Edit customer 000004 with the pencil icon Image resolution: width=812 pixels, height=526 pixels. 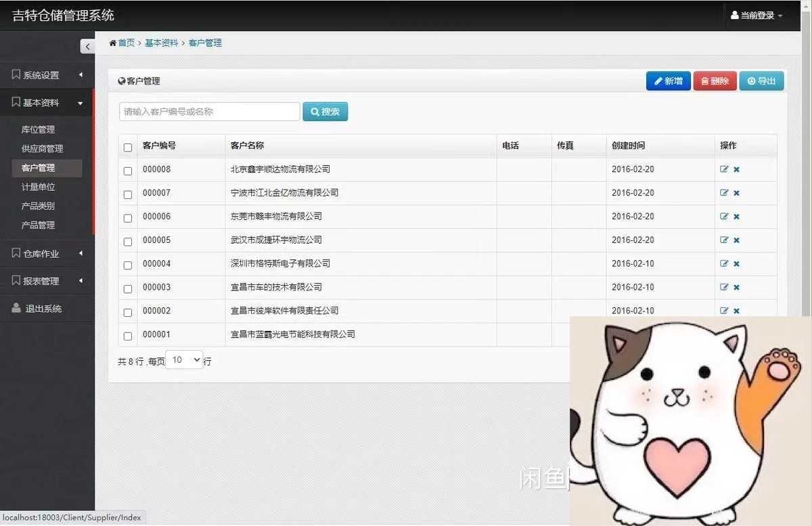point(724,264)
